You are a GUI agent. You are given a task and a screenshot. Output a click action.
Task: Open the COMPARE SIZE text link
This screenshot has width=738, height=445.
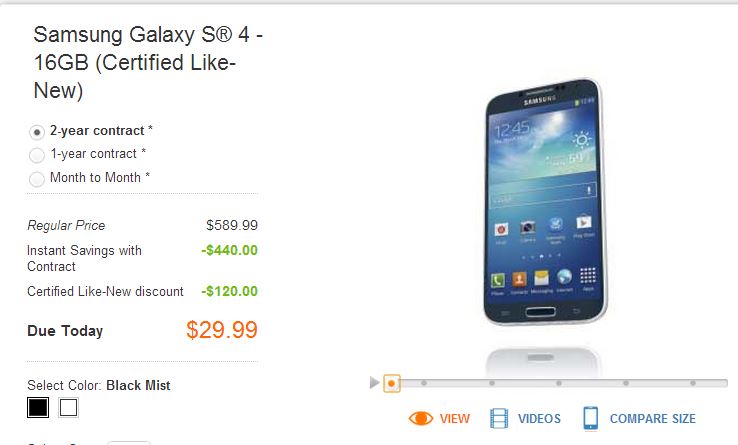pos(653,419)
